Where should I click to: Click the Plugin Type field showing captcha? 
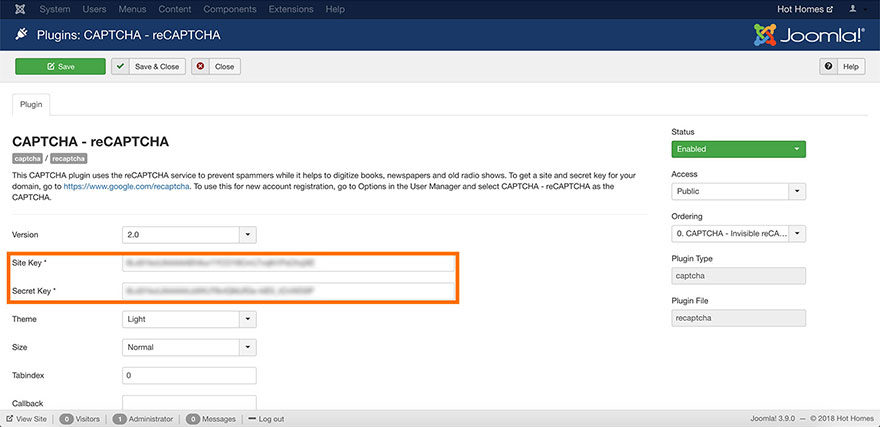739,276
